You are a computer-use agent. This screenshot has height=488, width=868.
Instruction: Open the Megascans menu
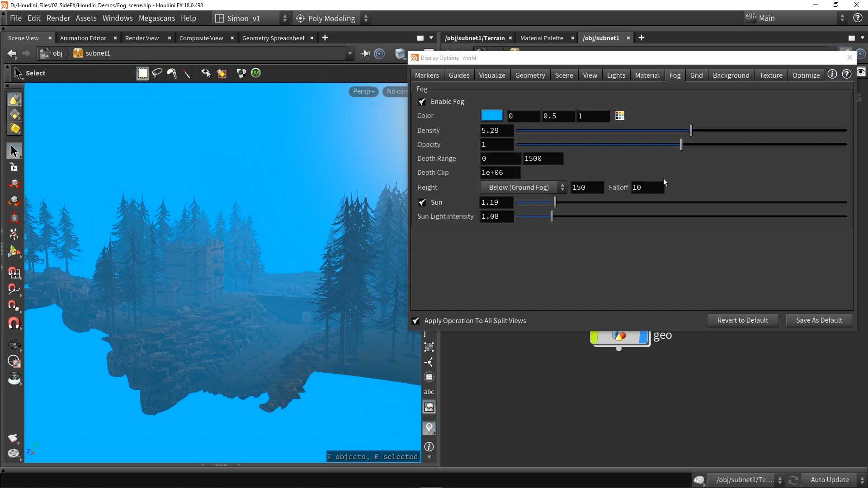pos(156,18)
